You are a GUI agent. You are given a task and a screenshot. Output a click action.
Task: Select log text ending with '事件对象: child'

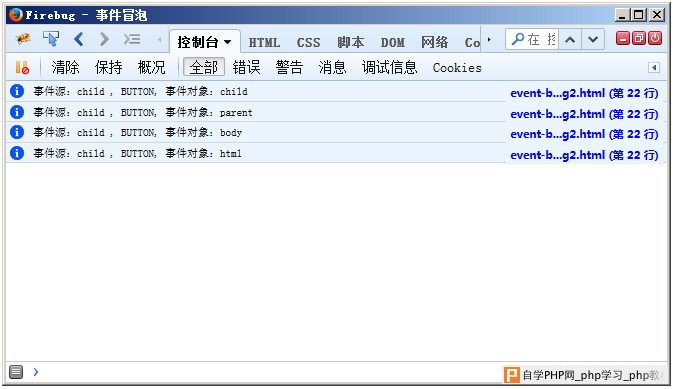point(140,91)
